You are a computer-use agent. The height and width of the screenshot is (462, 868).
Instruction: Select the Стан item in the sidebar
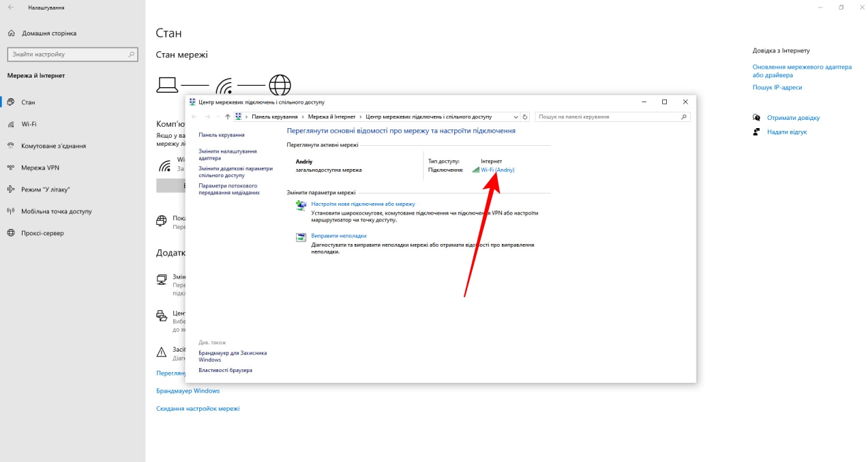(28, 102)
